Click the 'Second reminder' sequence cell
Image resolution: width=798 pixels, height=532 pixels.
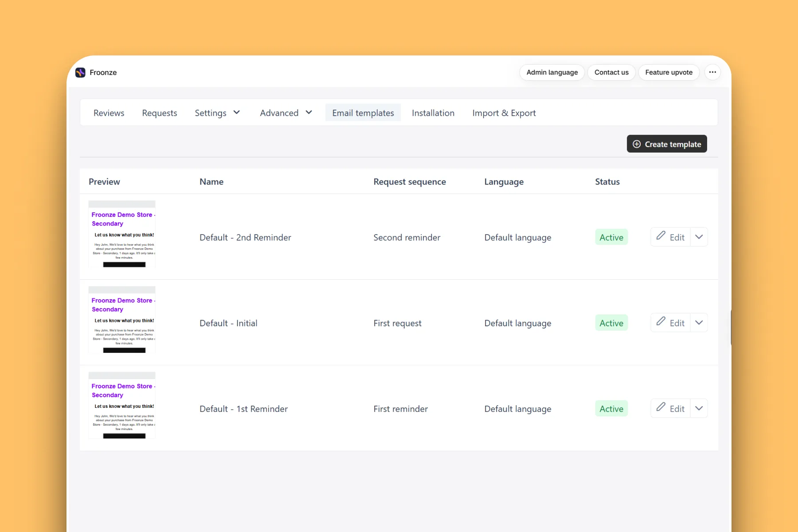point(407,237)
